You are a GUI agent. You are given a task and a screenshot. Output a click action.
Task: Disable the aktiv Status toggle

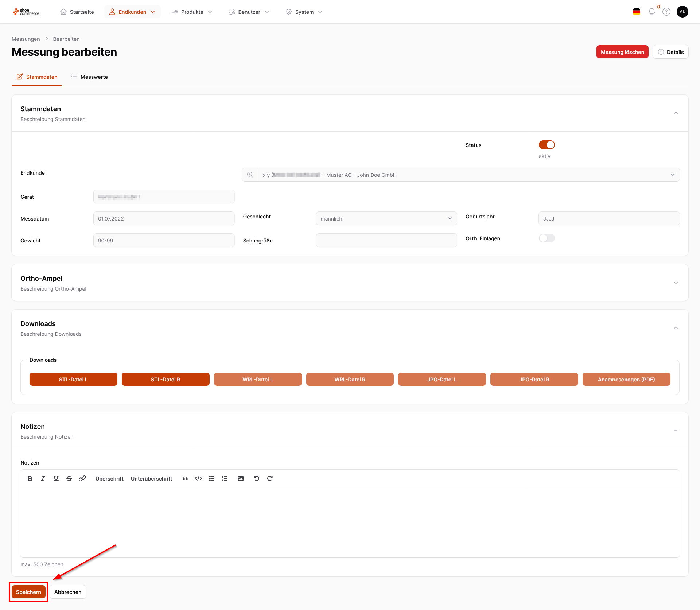coord(547,145)
